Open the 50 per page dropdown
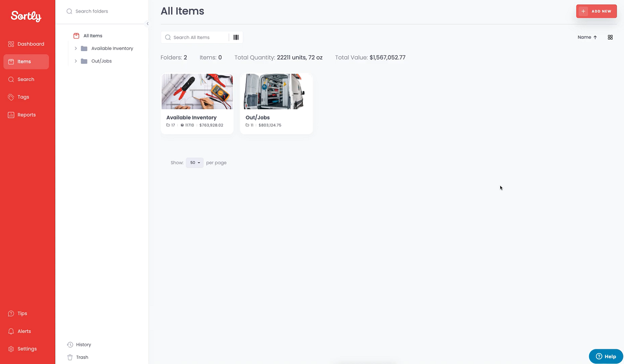Image resolution: width=624 pixels, height=364 pixels. tap(194, 163)
